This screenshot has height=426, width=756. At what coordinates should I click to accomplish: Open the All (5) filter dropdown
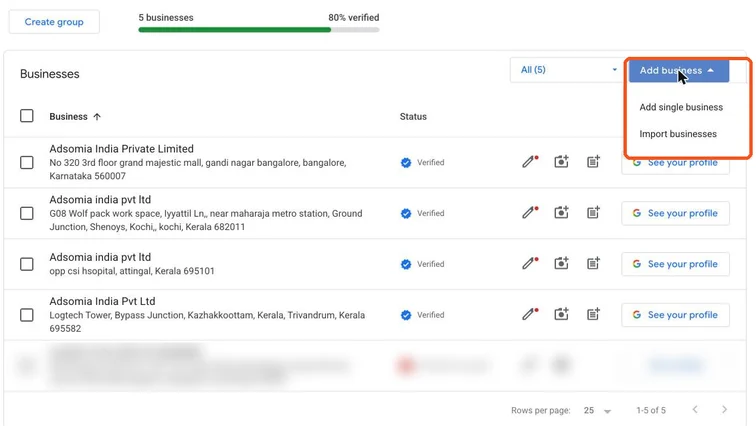(x=567, y=70)
